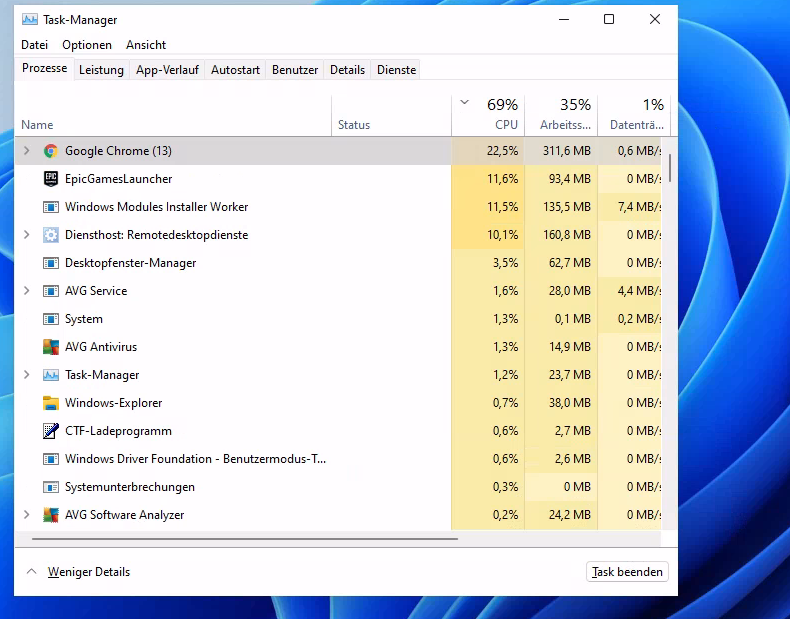The width and height of the screenshot is (790, 619).
Task: Click the Task-Manager process row icon
Action: (50, 375)
